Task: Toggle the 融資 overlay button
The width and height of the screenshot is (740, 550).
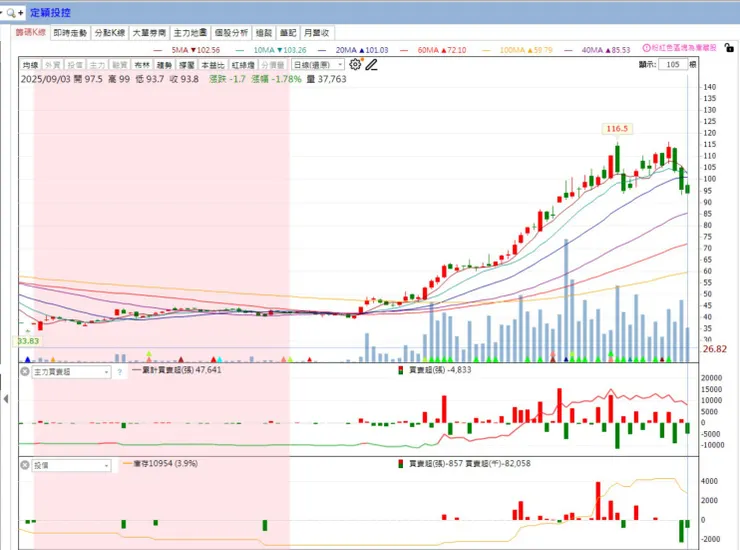Action: [x=119, y=65]
